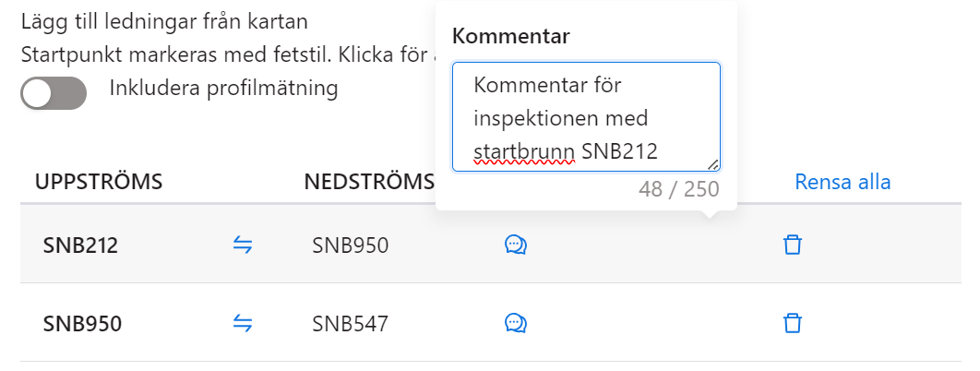The image size is (980, 371).
Task: Click the Lägg till ledningar från kartan text
Action: (x=164, y=19)
